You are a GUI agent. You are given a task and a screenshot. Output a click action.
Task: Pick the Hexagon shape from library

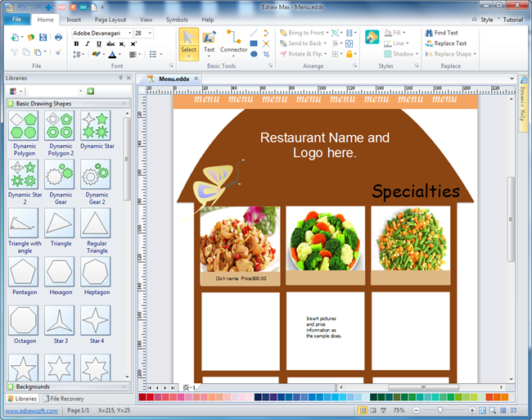point(61,271)
